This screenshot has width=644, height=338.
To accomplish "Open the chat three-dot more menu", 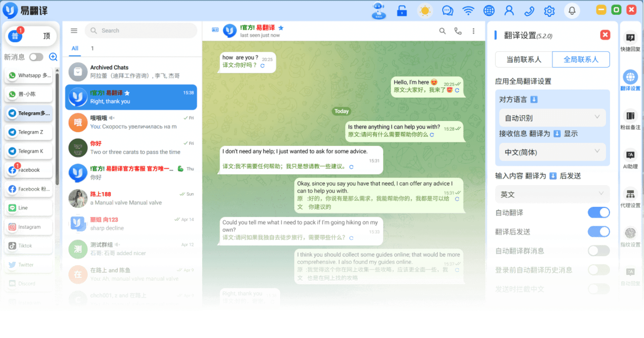I will coord(473,31).
